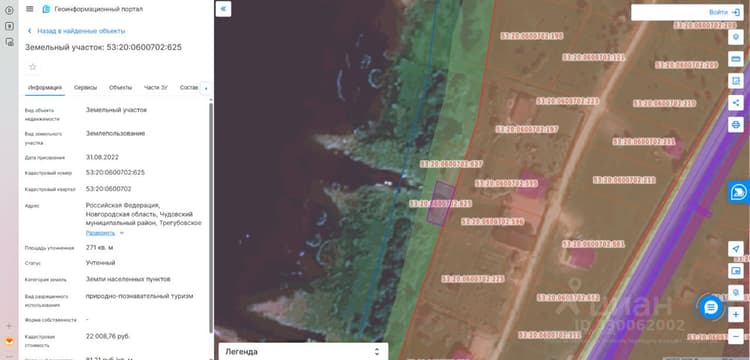
Task: Click the Земли населенных пунктов value
Action: pos(128,279)
